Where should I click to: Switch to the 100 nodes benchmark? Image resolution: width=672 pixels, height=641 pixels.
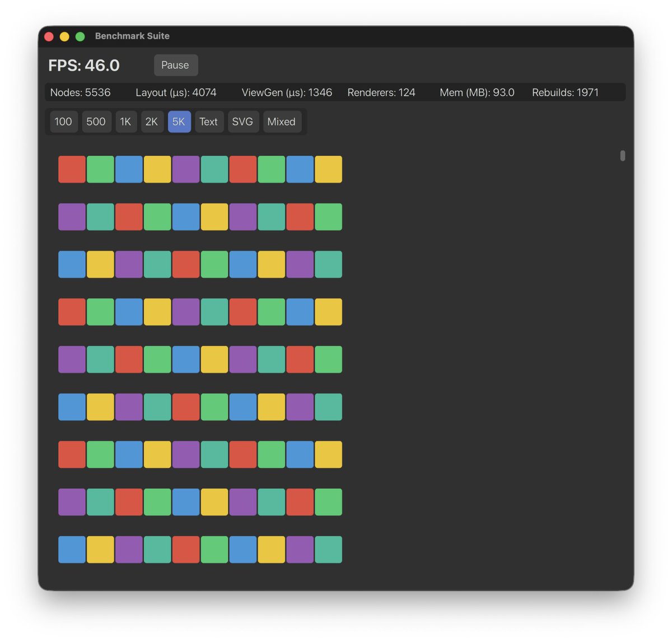pyautogui.click(x=63, y=122)
